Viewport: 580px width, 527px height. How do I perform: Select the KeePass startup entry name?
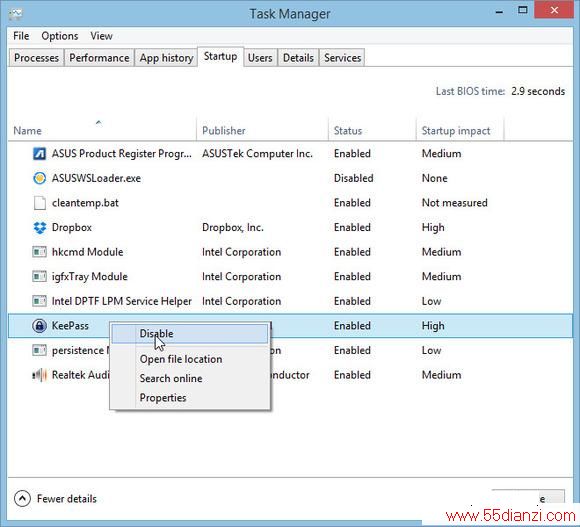pos(70,326)
